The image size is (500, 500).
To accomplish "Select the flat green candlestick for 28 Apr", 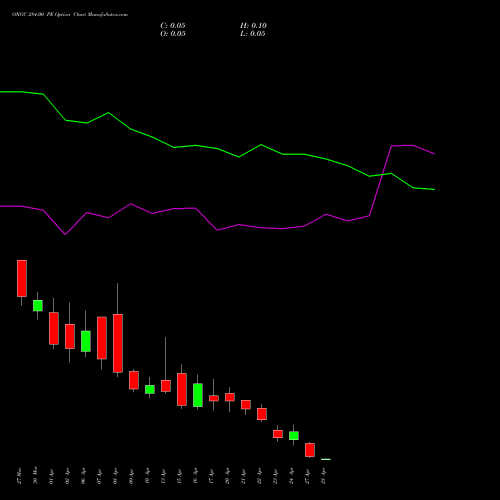I will (x=326, y=459).
